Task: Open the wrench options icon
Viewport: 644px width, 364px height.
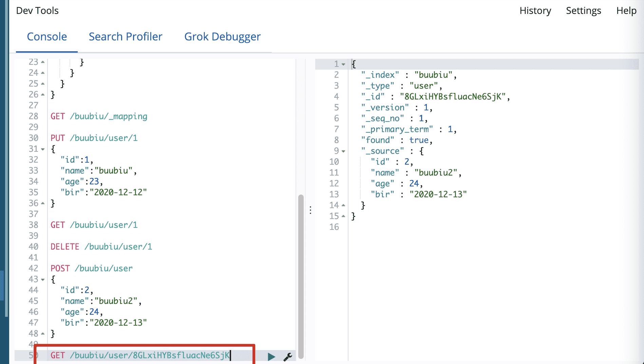Action: (288, 357)
